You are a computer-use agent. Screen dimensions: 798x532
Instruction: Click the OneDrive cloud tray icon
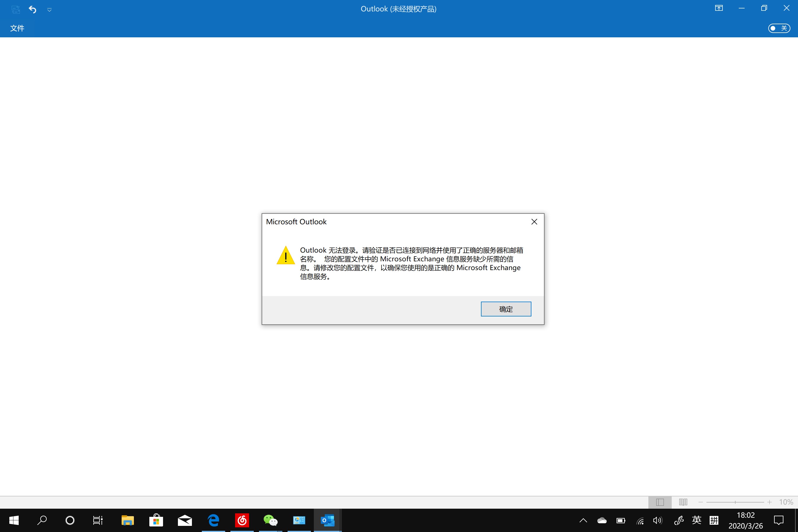coord(602,520)
